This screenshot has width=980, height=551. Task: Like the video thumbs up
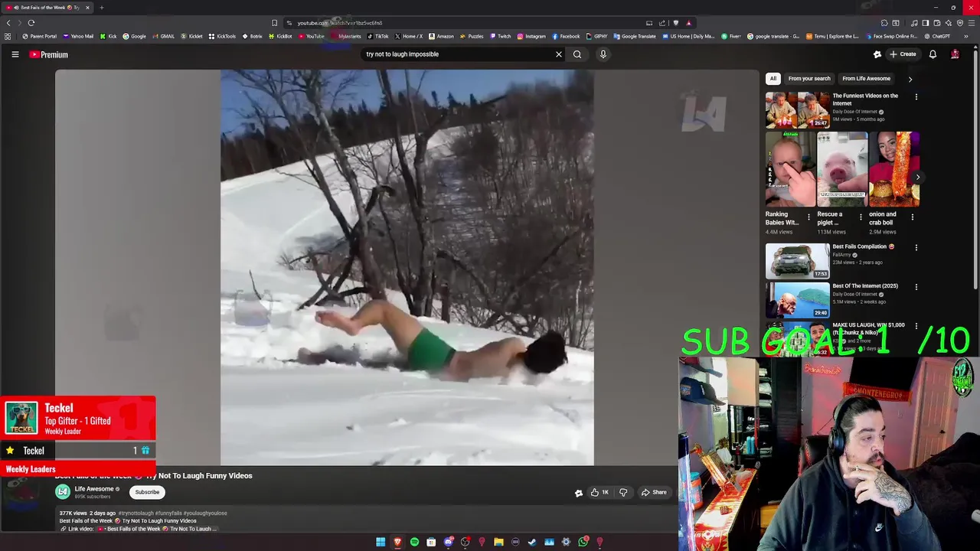click(599, 492)
